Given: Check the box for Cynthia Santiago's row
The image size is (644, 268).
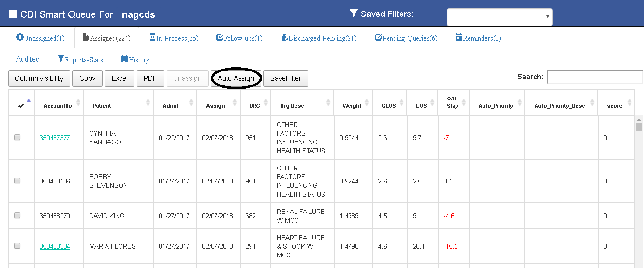Looking at the screenshot, I should [x=17, y=137].
